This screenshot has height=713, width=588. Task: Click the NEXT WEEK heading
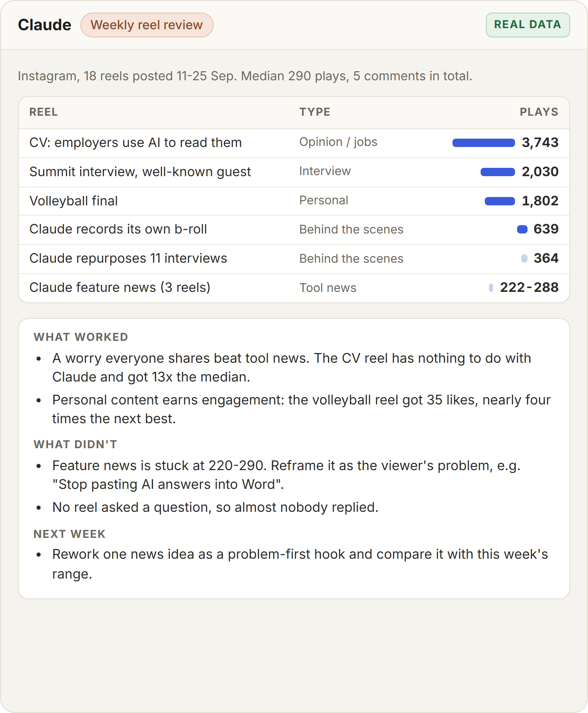(x=70, y=534)
